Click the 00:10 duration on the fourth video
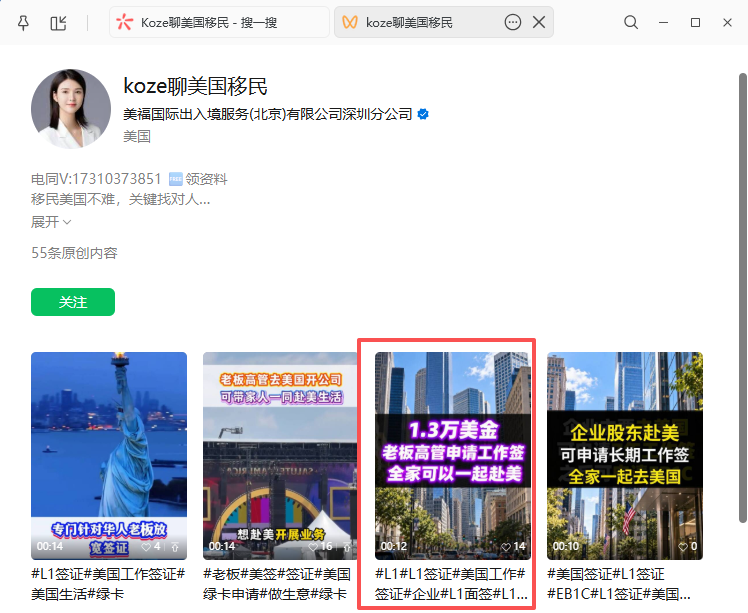The height and width of the screenshot is (613, 748). click(x=566, y=547)
